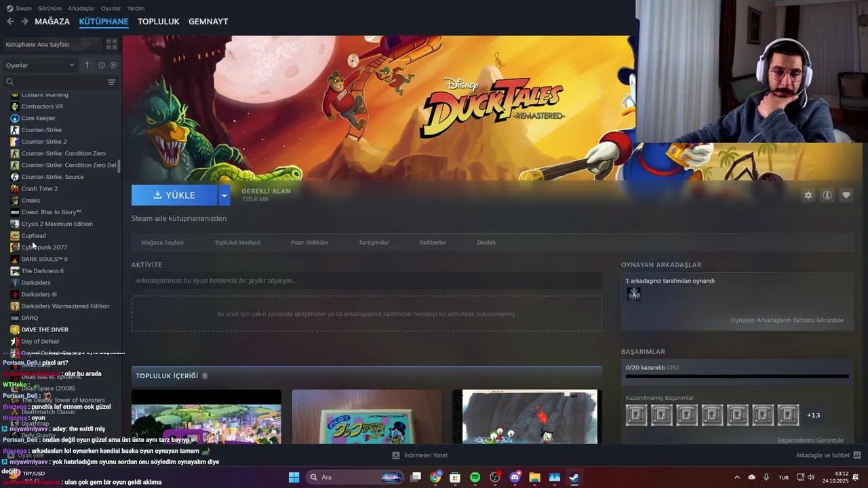Open game settings gear icon

coord(808,195)
